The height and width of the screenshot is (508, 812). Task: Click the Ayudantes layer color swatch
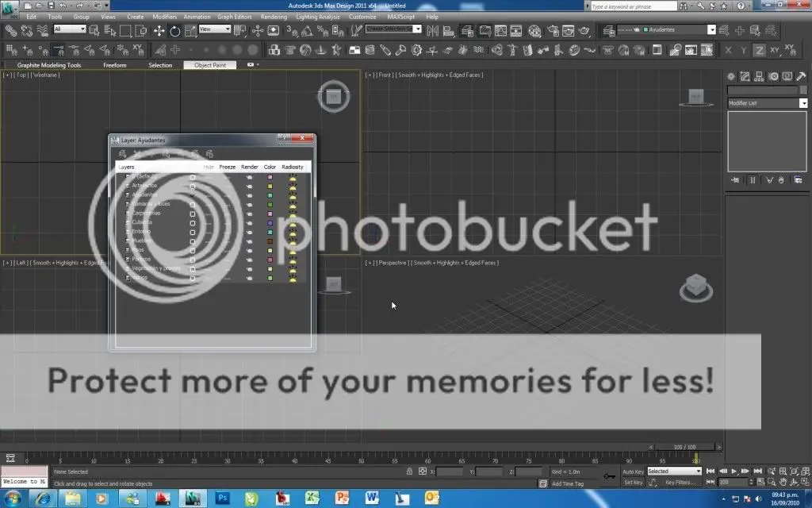click(270, 195)
